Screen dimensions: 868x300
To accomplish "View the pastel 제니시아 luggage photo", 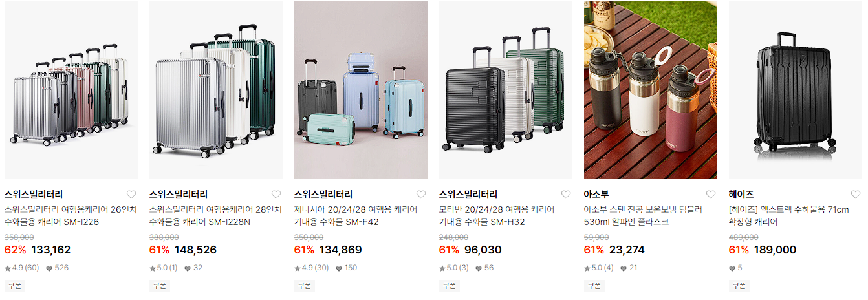I will coord(361,90).
